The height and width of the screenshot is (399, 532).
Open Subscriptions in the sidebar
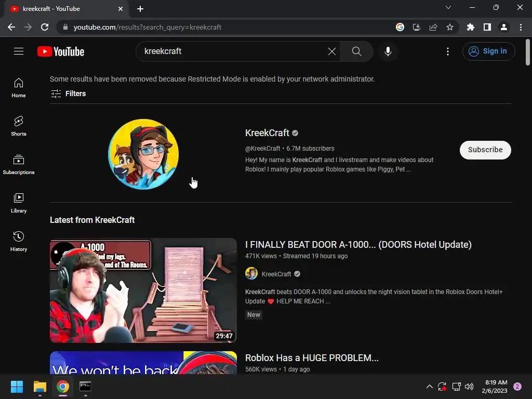pos(19,165)
